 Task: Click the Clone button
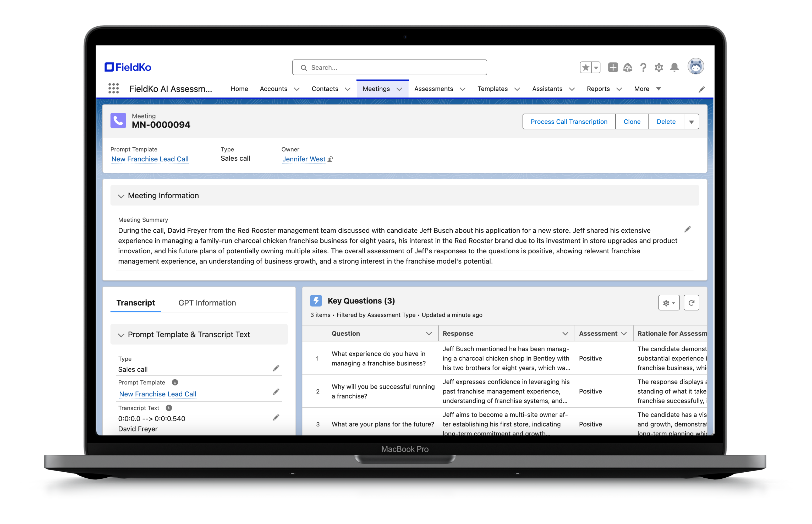[x=633, y=121]
